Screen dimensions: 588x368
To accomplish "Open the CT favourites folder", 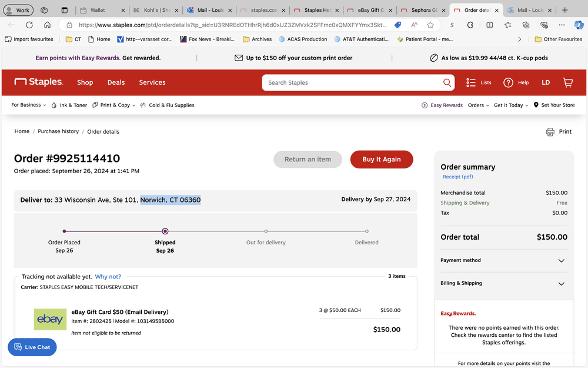I will [73, 39].
